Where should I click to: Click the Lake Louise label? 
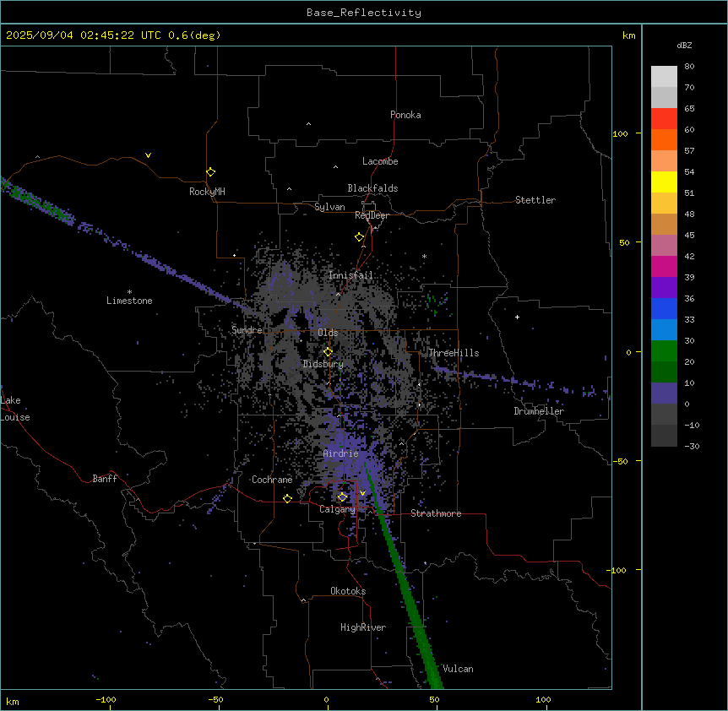pos(15,409)
